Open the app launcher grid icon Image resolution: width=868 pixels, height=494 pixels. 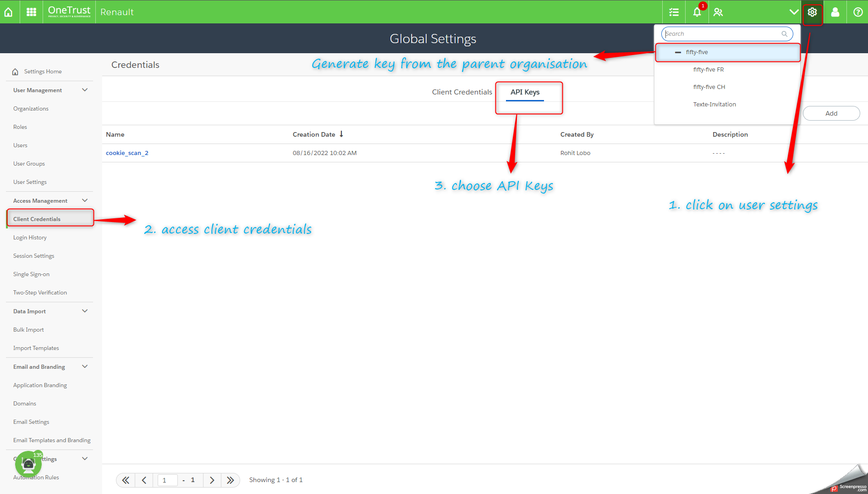pos(31,12)
